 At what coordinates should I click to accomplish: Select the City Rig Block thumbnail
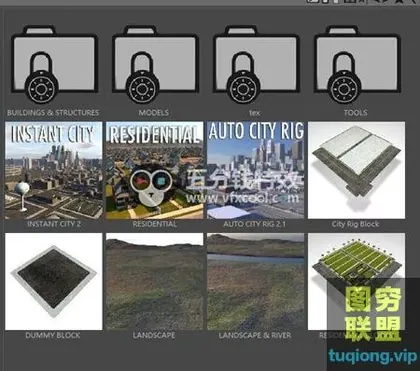(356, 170)
